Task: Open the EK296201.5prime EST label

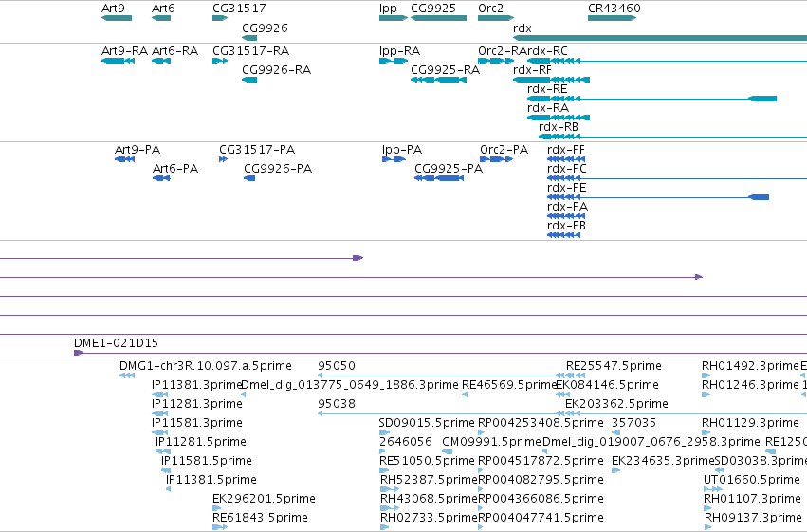Action: [264, 499]
